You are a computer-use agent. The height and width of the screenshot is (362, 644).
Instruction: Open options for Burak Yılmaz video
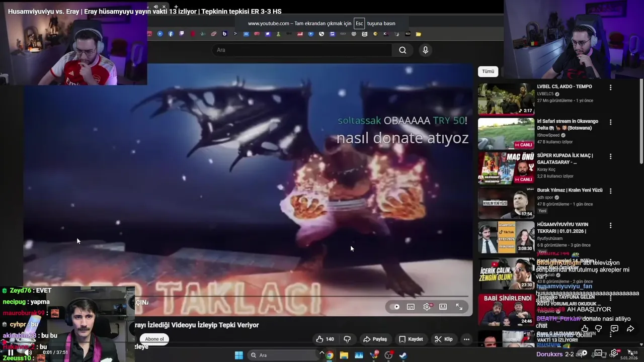(x=610, y=191)
